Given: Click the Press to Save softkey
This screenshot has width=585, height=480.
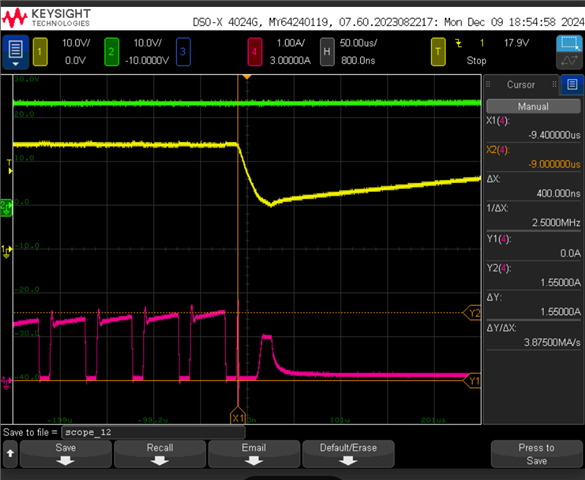Looking at the screenshot, I should click(x=536, y=454).
